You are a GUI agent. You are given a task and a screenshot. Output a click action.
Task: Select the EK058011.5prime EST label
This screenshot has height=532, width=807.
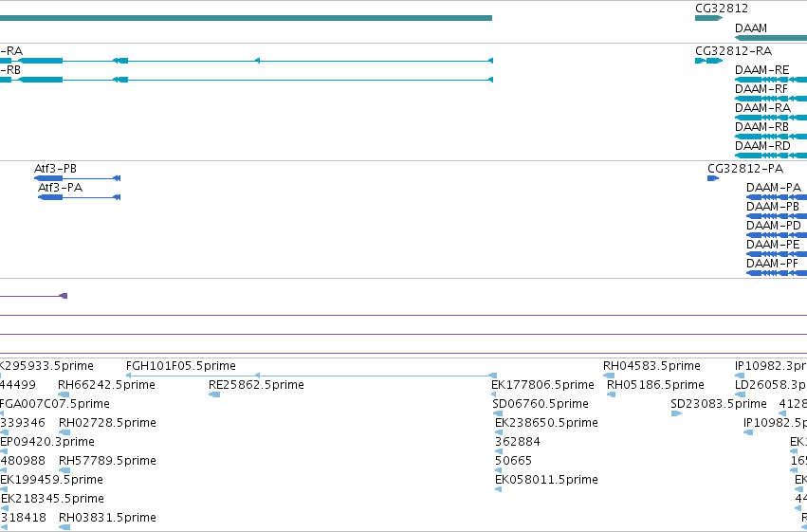click(546, 480)
